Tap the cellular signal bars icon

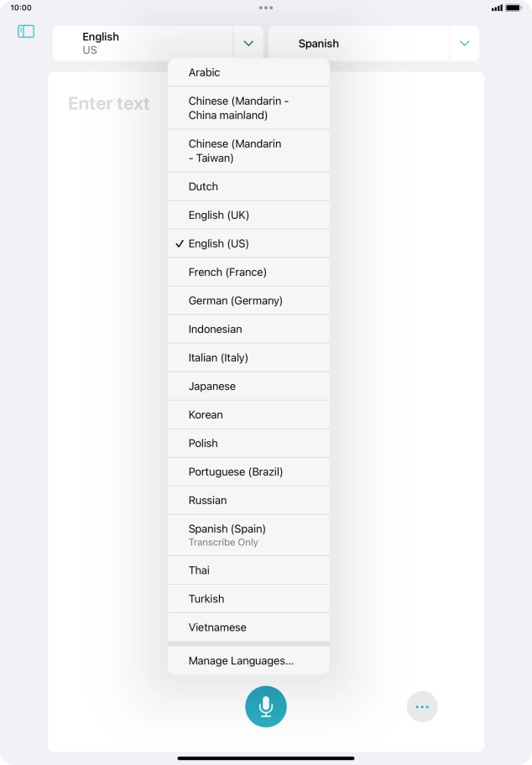click(497, 8)
